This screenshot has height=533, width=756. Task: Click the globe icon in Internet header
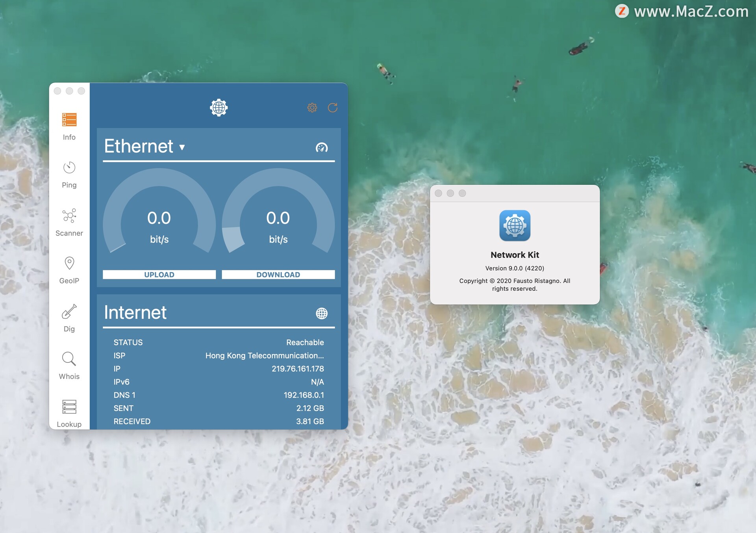click(x=322, y=313)
